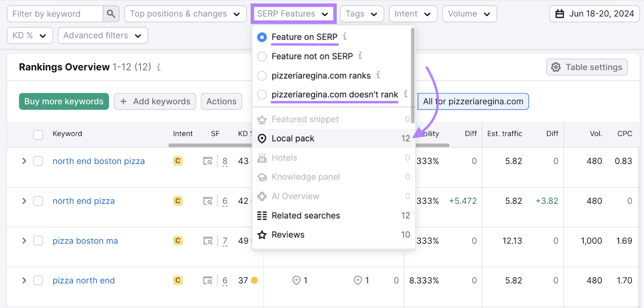Click the calendar icon for Jun 18-20, 2024
The image size is (644, 308).
click(559, 14)
